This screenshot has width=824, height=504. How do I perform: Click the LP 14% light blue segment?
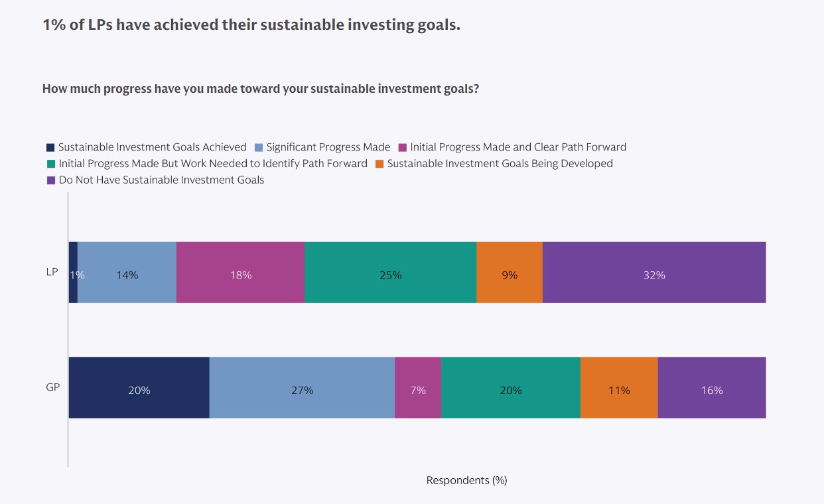(127, 273)
